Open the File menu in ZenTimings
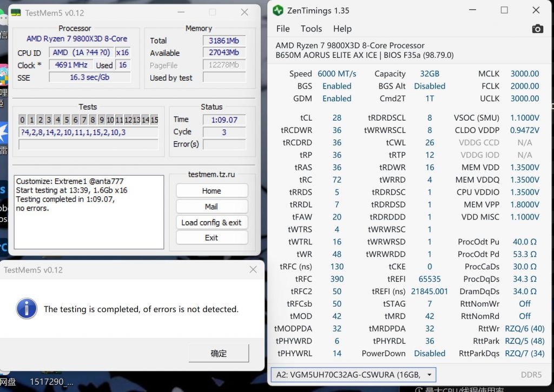The height and width of the screenshot is (392, 554). click(283, 29)
